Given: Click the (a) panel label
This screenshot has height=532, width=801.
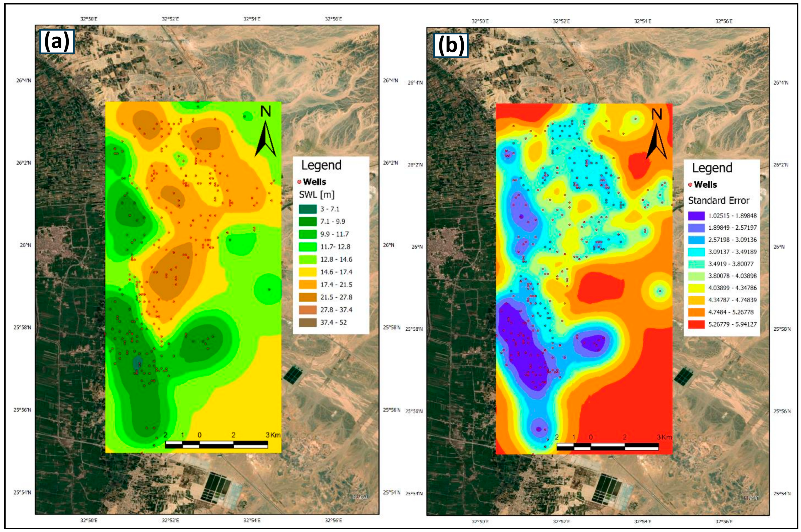Looking at the screenshot, I should (x=57, y=41).
